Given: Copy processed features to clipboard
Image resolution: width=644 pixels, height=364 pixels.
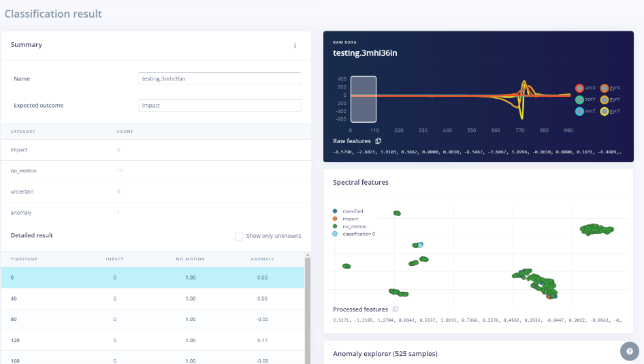Looking at the screenshot, I should pos(396,309).
